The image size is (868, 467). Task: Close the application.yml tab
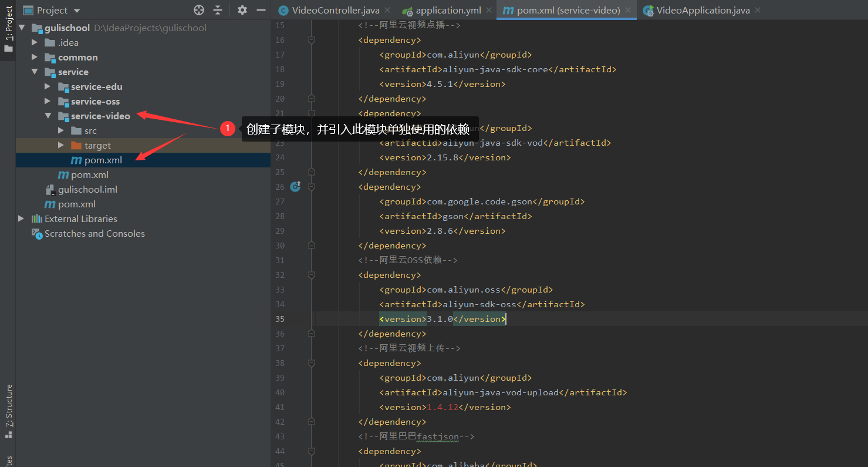(x=489, y=10)
